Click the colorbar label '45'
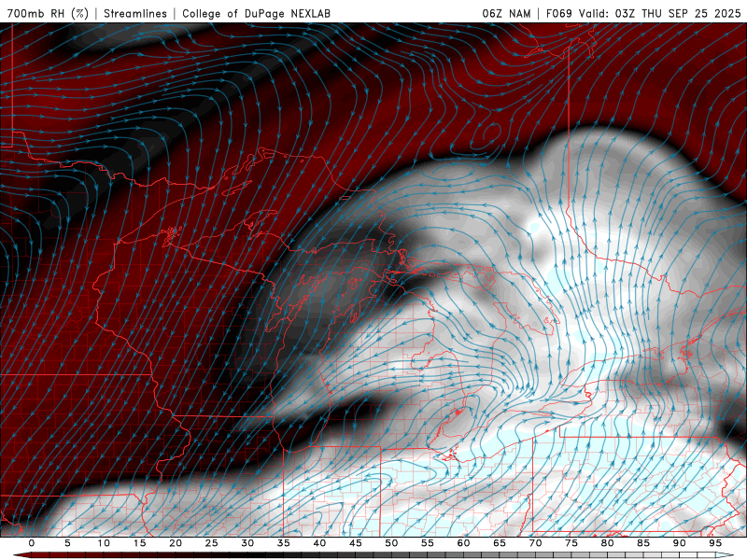Screen dimensions: 747x560 coord(356,543)
